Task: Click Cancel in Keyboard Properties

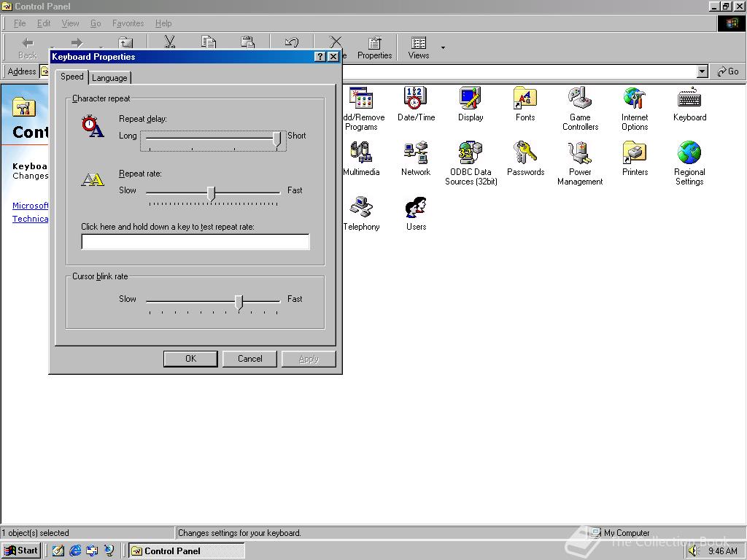Action: coord(250,359)
